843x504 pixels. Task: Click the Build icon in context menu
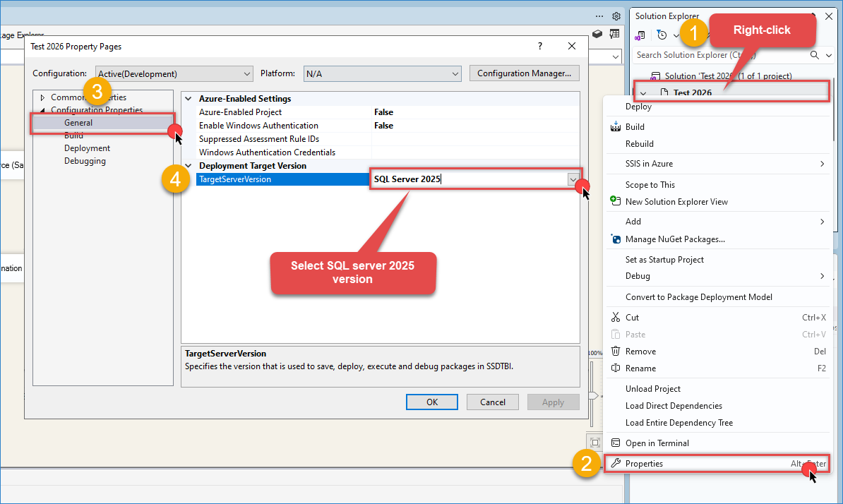tap(615, 127)
